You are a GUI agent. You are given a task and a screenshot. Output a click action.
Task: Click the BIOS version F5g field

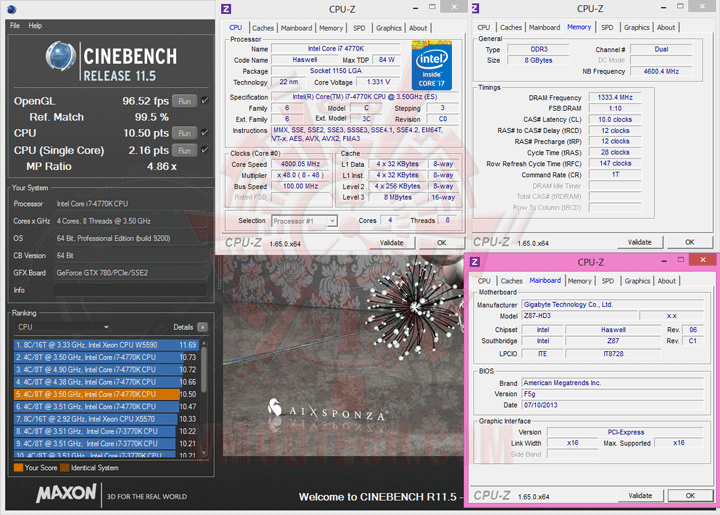(613, 394)
